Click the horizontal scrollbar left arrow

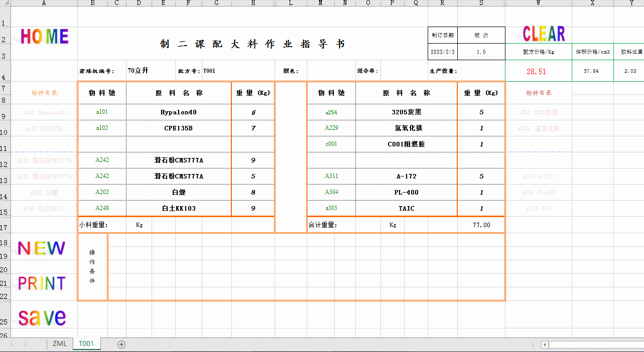(x=545, y=344)
